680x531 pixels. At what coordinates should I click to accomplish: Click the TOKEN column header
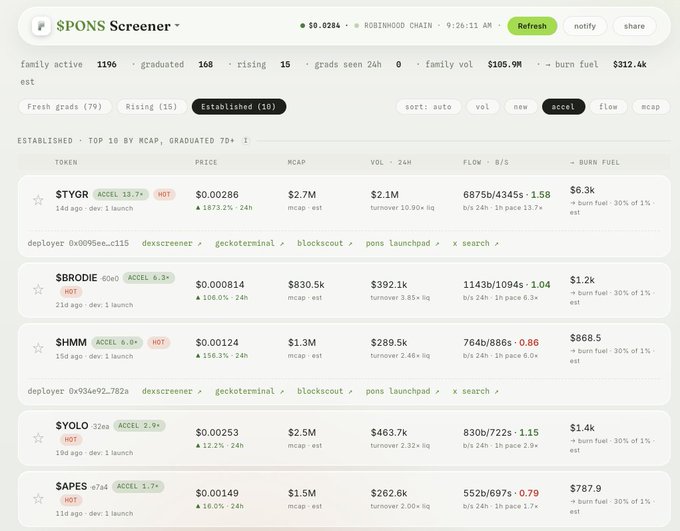pos(66,162)
